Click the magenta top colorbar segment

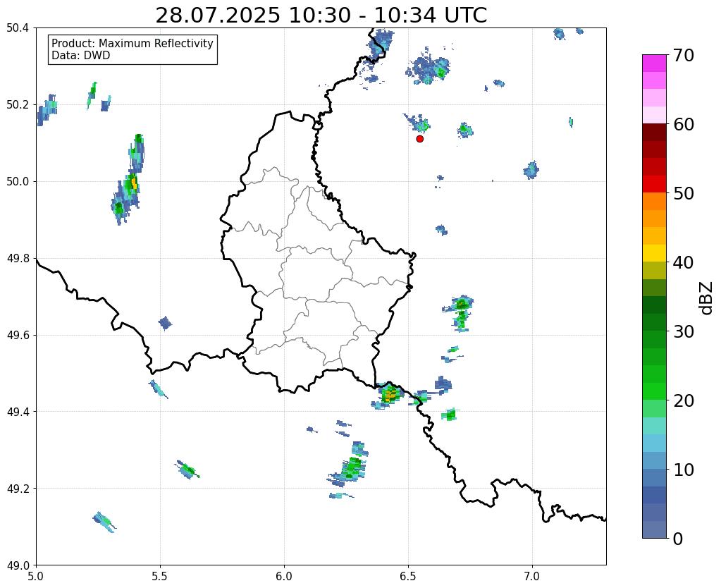[x=654, y=63]
